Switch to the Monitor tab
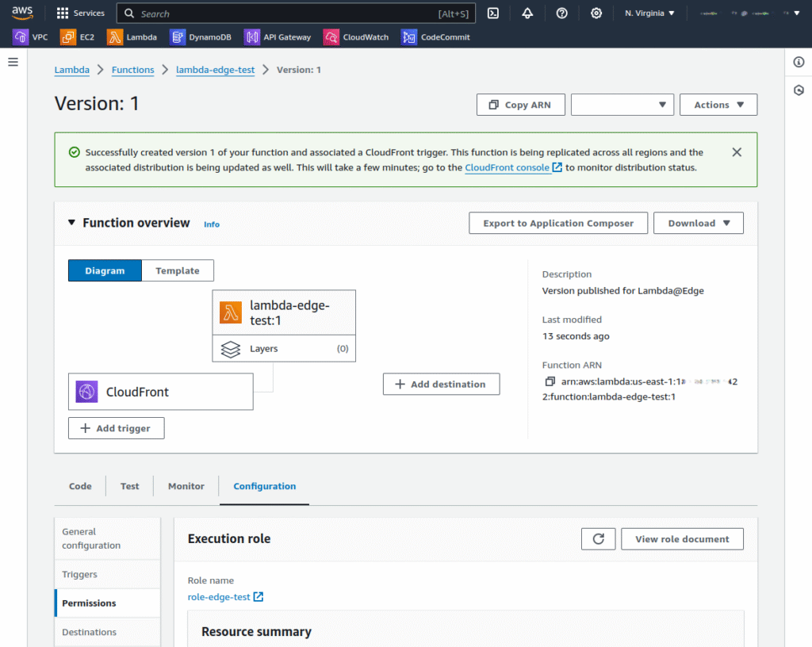 point(186,486)
